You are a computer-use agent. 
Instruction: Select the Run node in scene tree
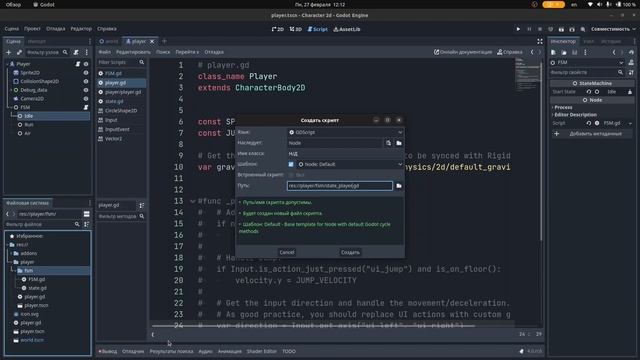[29, 124]
